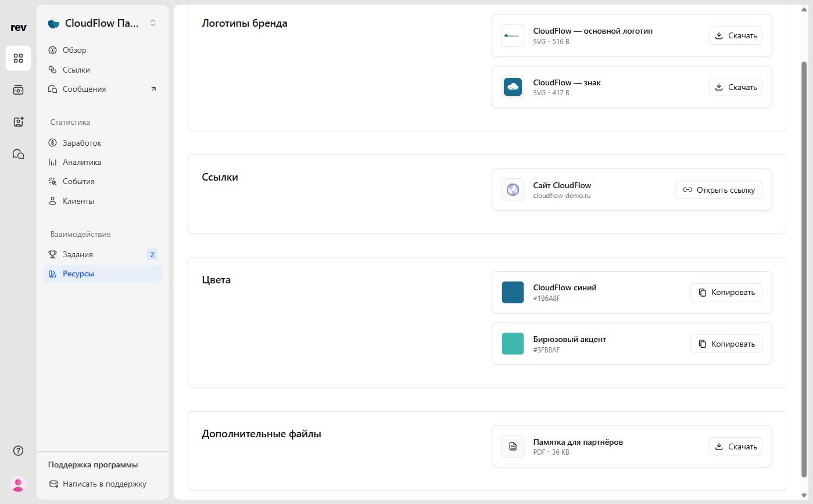Image resolution: width=813 pixels, height=504 pixels.
Task: Open the Клиенты page
Action: click(103, 201)
